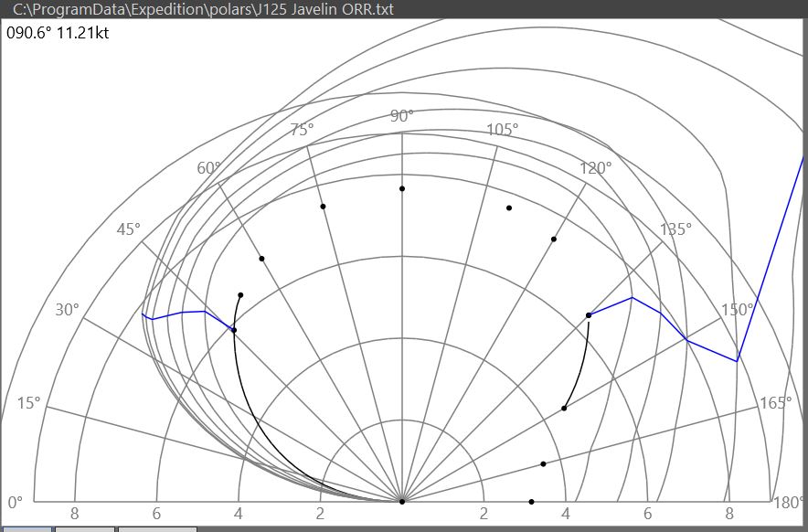The image size is (808, 532).
Task: Click the left-side speed label 6
Action: coord(156,514)
